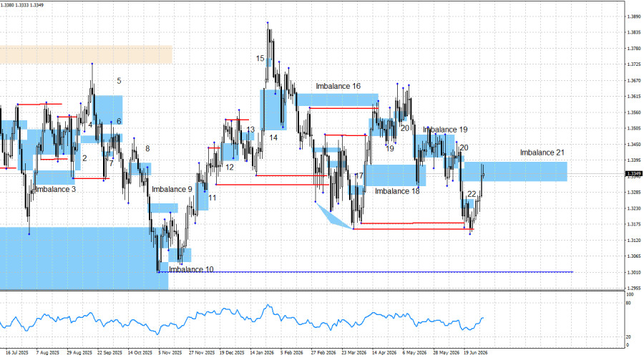Select the RSI indicator line in lower panel
Image resolution: width=644 pixels, height=358 pixels.
[243, 316]
